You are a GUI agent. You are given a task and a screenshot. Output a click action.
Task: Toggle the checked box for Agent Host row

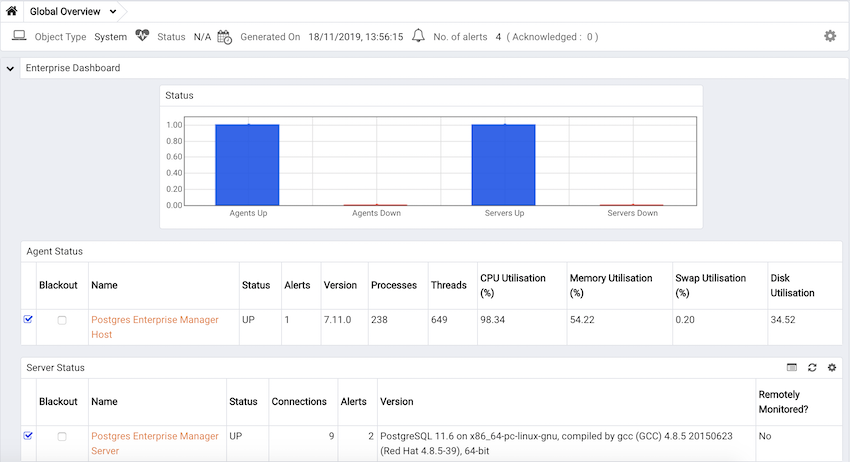coord(28,319)
